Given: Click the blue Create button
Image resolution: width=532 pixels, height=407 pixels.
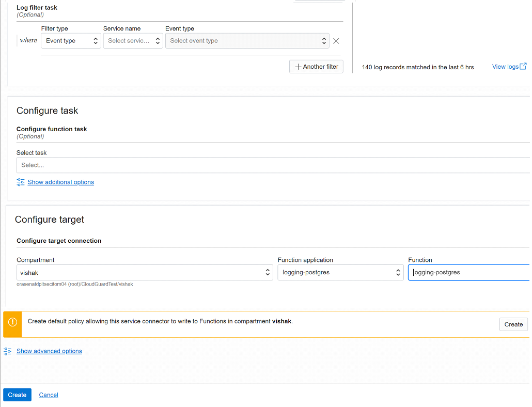Looking at the screenshot, I should 17,394.
